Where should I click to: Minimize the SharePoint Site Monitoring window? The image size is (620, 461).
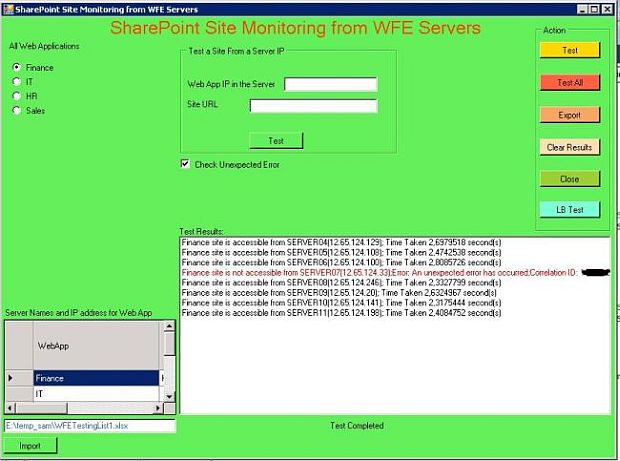coord(582,9)
